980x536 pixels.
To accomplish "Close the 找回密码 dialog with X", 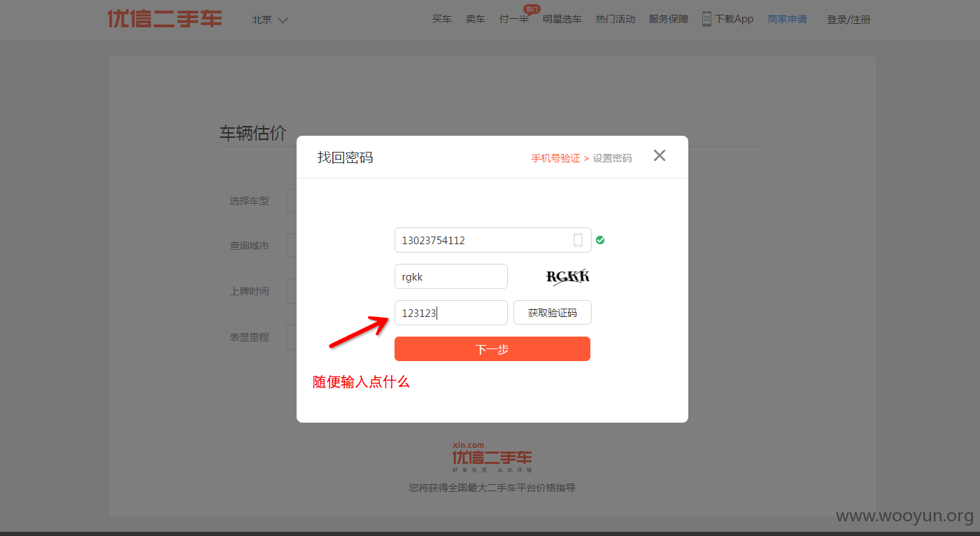I will point(660,155).
